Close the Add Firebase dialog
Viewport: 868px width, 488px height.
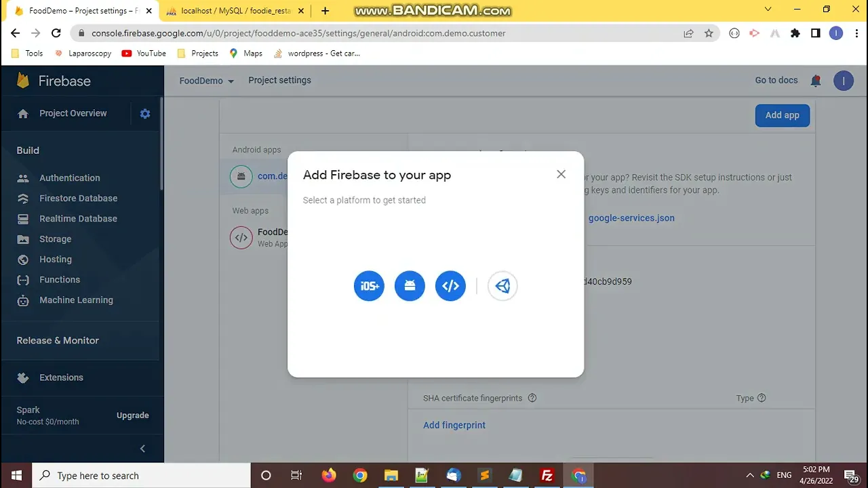click(x=561, y=174)
